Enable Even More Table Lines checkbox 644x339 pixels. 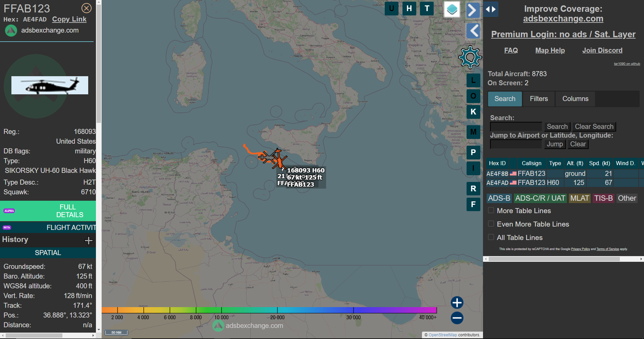[x=491, y=224]
